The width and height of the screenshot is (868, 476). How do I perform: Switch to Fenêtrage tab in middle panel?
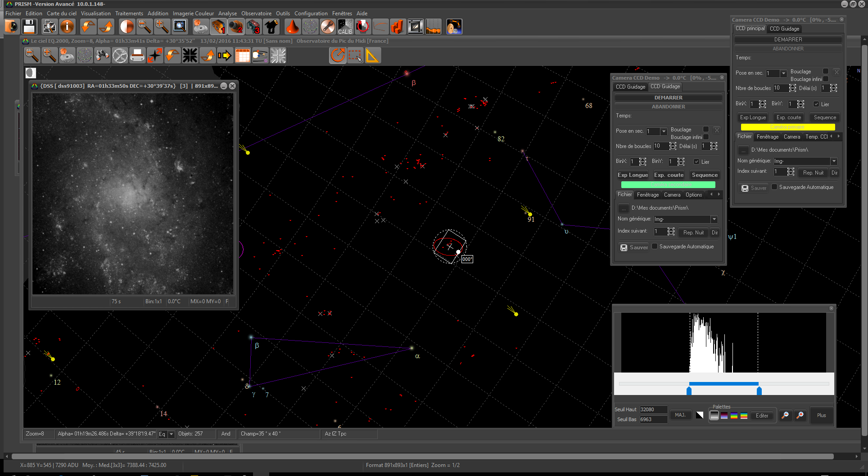coord(647,195)
